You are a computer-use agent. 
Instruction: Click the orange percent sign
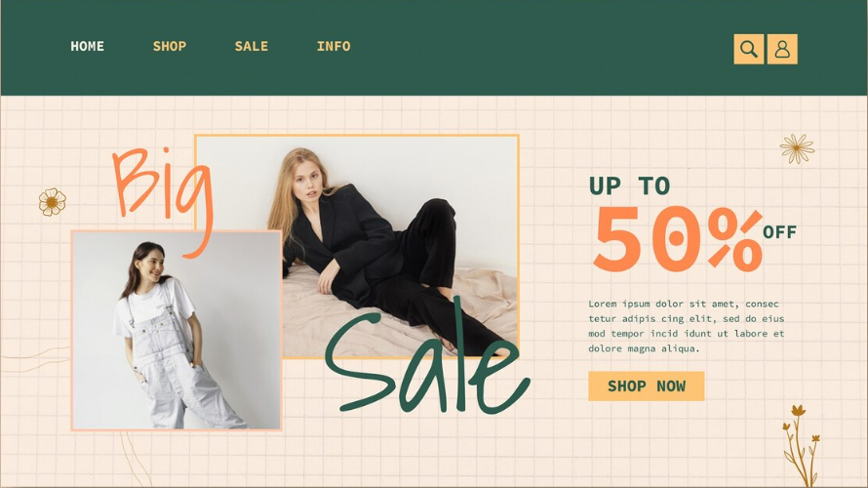point(734,240)
